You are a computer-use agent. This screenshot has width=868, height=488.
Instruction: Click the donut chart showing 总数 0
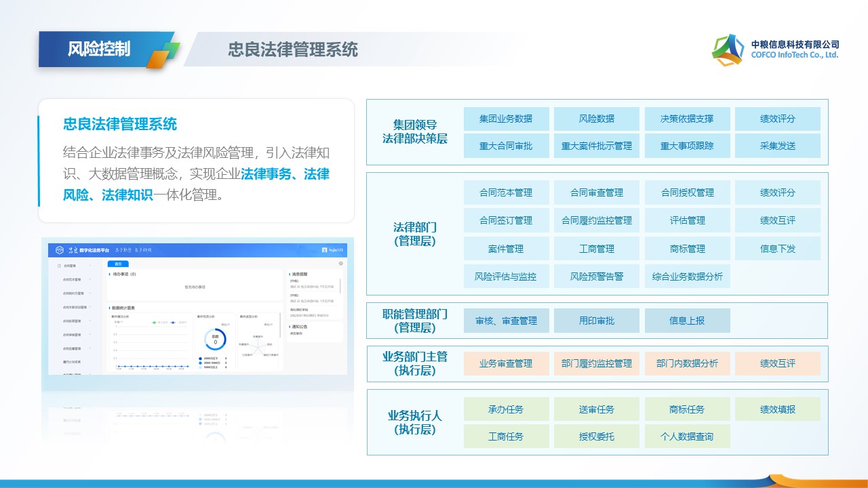[x=215, y=340]
